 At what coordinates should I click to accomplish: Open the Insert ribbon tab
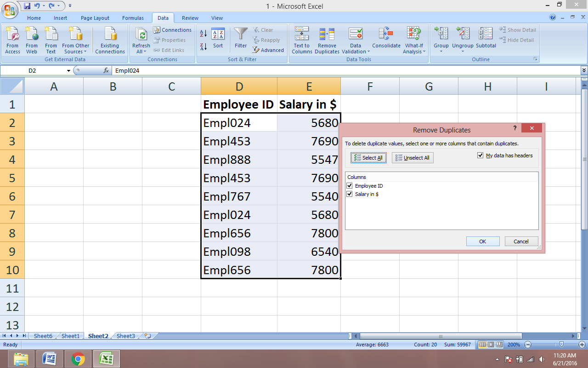60,18
